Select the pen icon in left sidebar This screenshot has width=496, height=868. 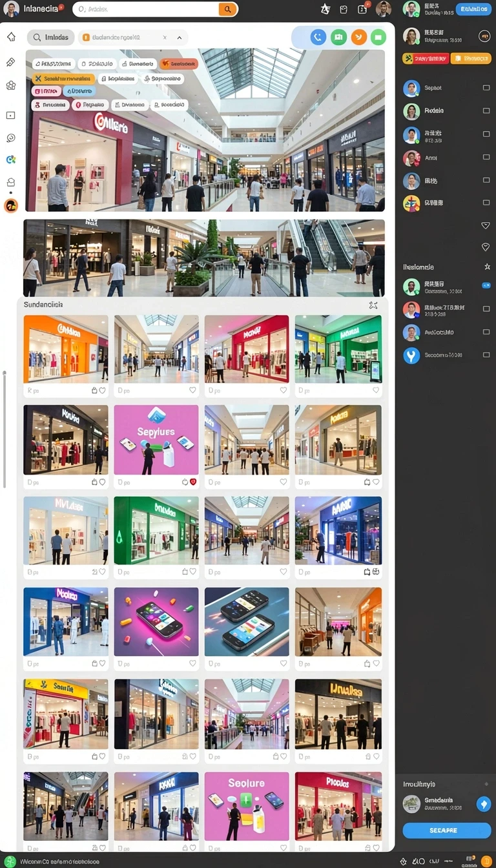tap(11, 63)
